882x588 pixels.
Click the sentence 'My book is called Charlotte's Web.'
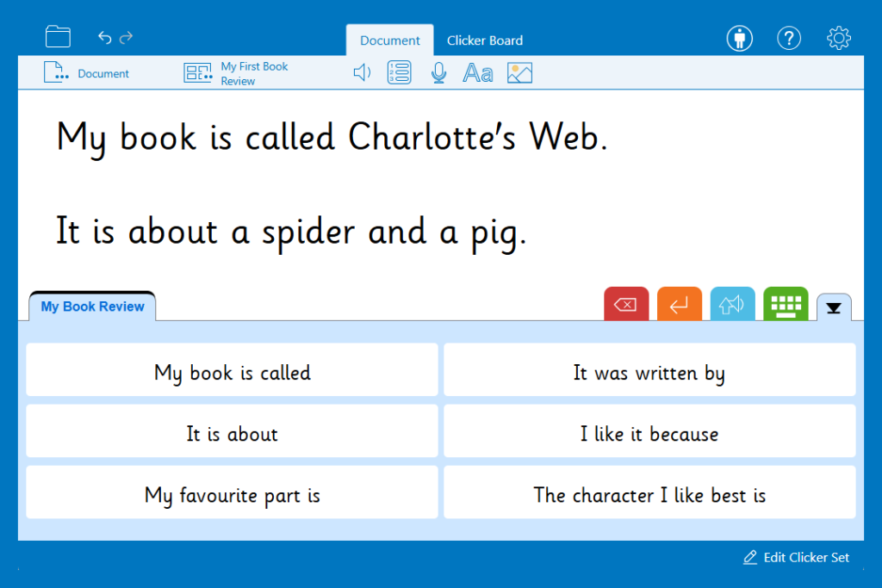coord(332,139)
